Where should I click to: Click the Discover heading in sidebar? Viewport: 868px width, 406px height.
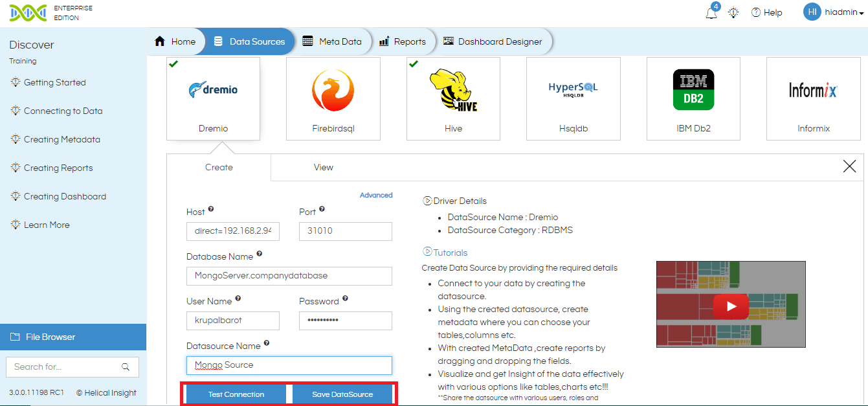(32, 45)
